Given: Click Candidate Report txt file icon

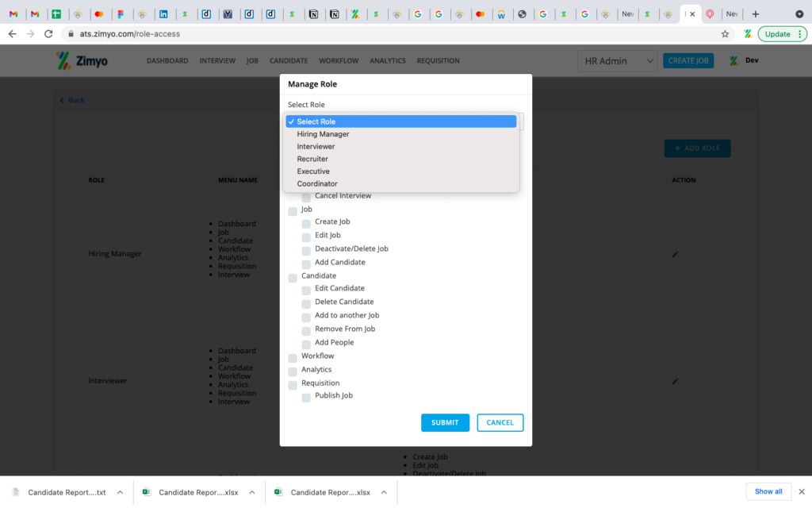Looking at the screenshot, I should click(16, 492).
